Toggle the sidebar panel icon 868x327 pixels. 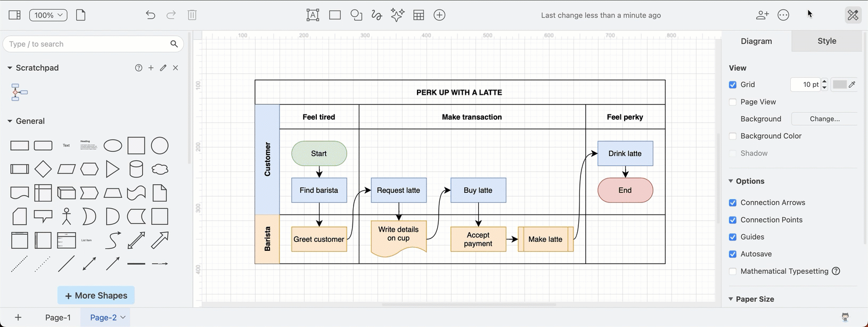[15, 15]
